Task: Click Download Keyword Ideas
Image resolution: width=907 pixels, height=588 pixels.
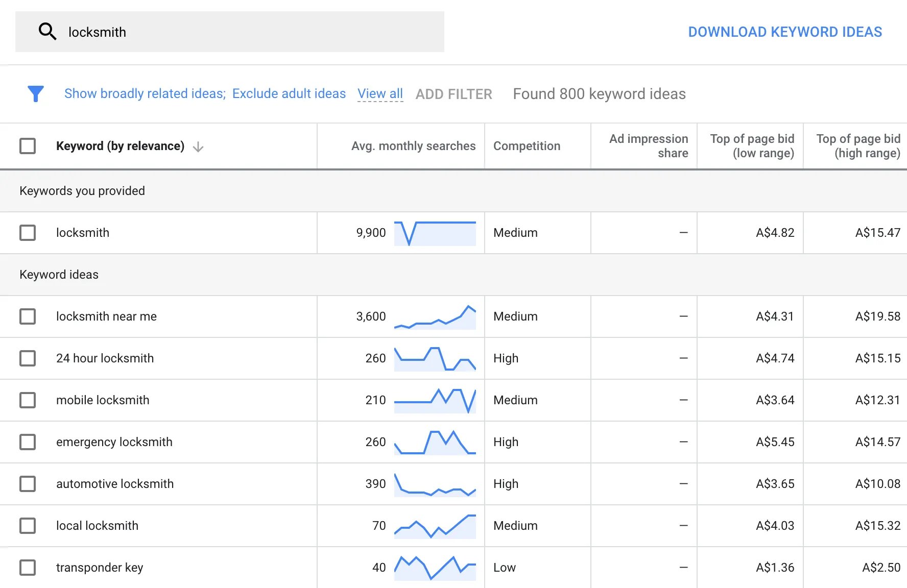Action: tap(785, 32)
